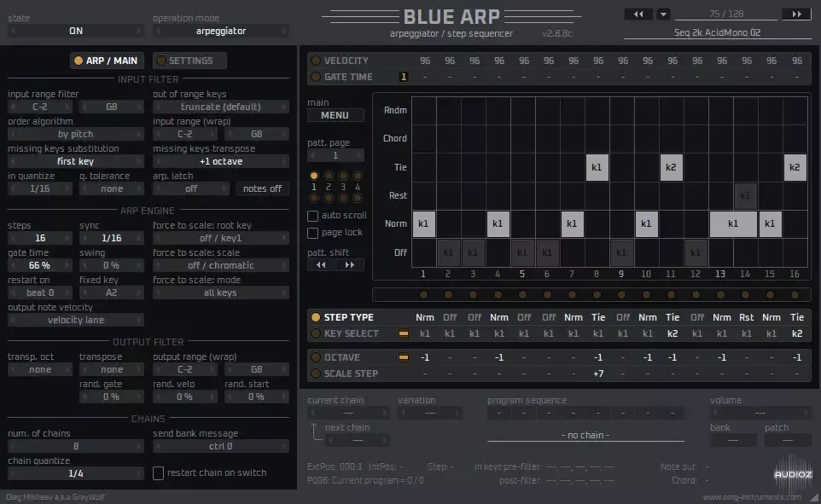
Task: Select pattern page 3 indicator dot
Action: click(343, 176)
